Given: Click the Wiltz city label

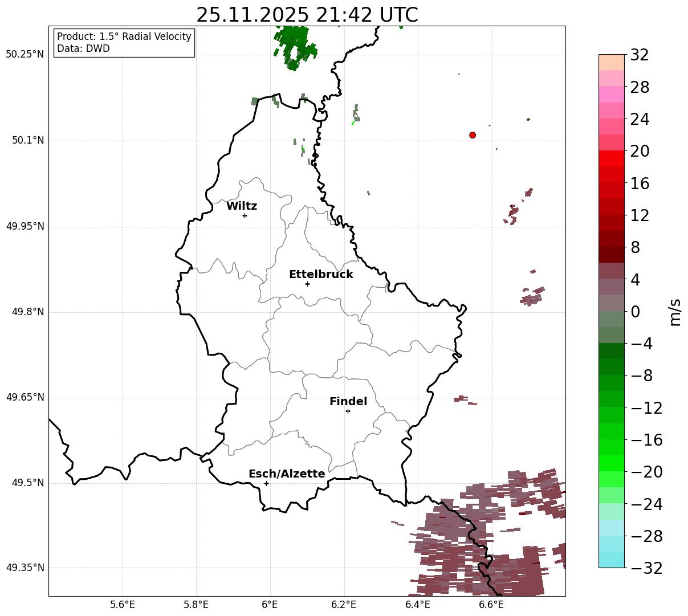Looking at the screenshot, I should 242,206.
